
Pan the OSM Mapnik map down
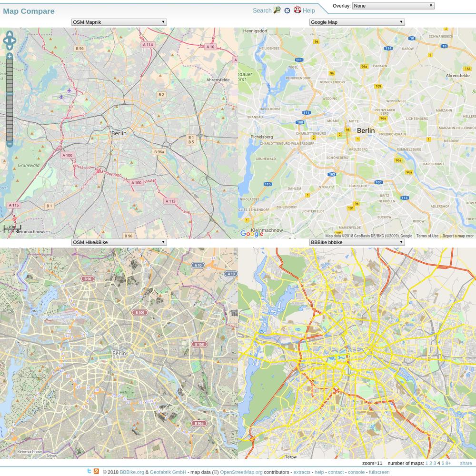[x=10, y=47]
